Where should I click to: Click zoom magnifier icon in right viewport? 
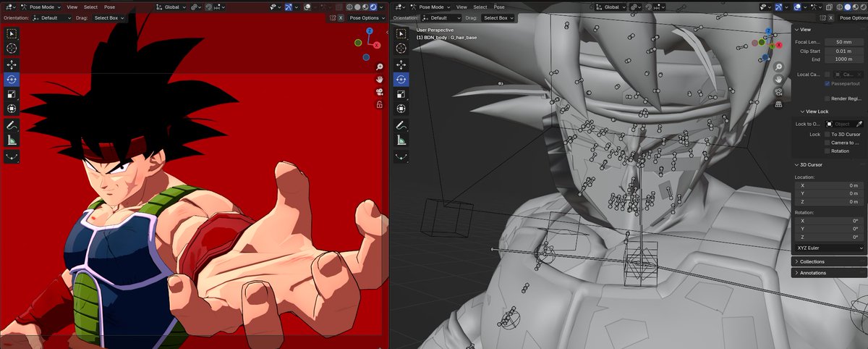point(779,67)
